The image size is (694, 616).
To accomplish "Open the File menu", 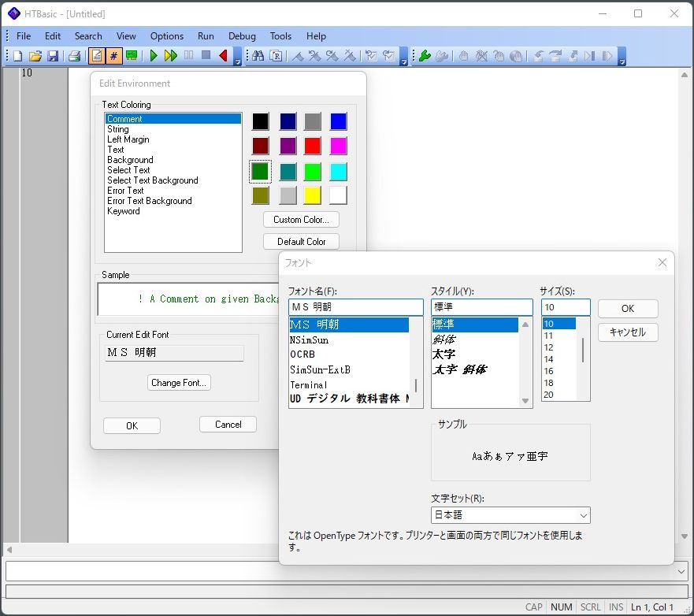I will (x=24, y=36).
